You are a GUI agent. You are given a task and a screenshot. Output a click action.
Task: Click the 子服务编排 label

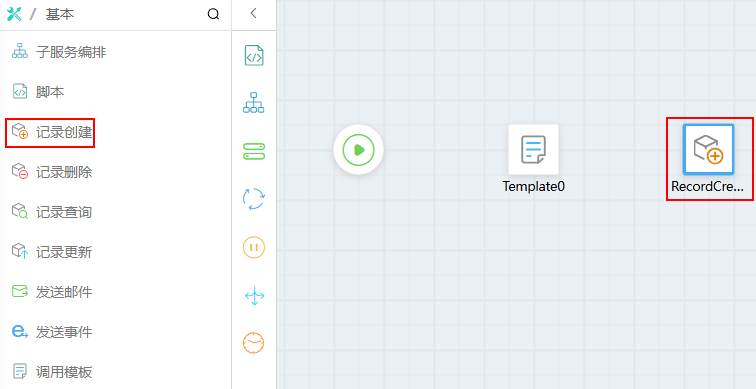[x=71, y=52]
